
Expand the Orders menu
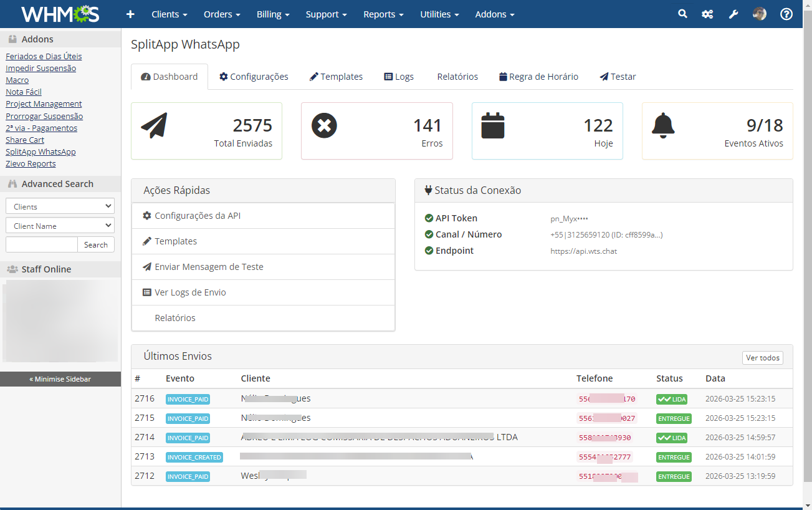[x=222, y=14]
